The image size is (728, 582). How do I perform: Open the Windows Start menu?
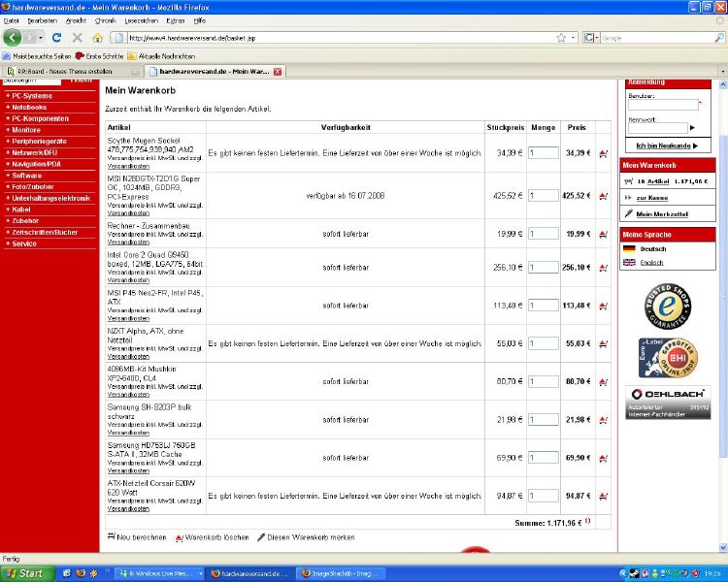tap(25, 573)
